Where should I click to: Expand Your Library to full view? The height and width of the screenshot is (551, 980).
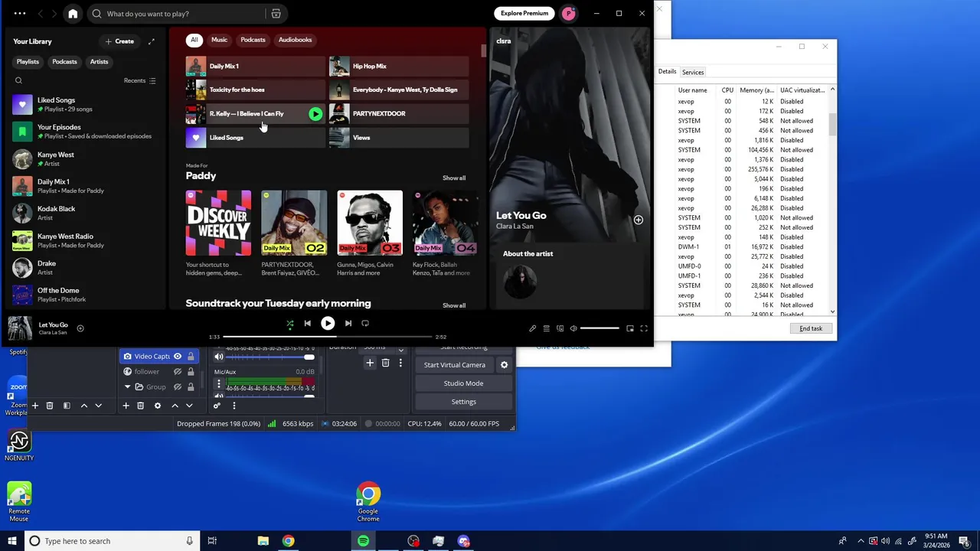(152, 41)
